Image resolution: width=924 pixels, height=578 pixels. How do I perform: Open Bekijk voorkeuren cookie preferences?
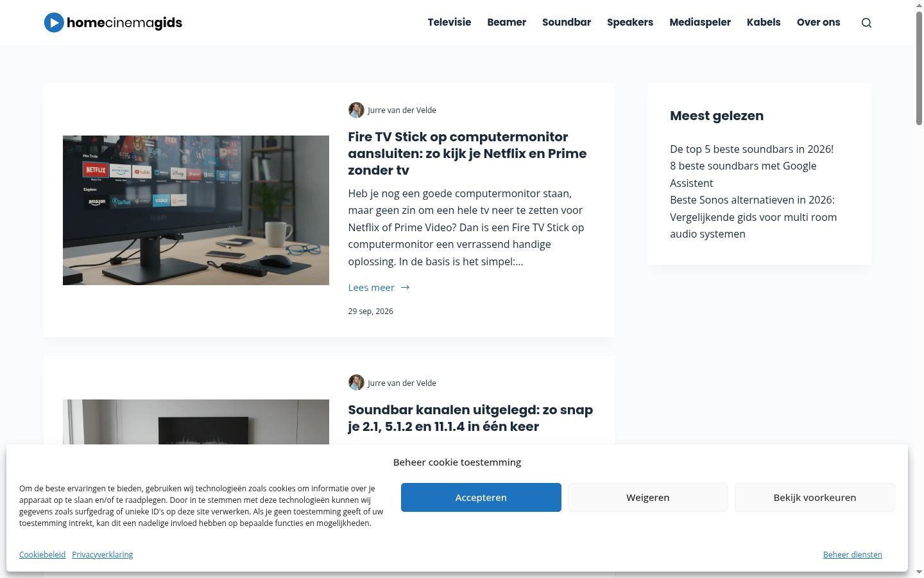coord(815,498)
